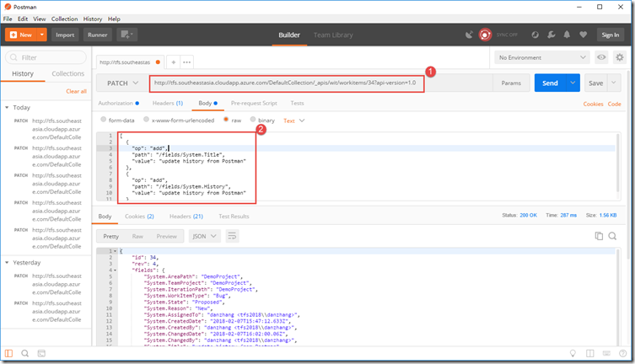The image size is (635, 364).
Task: Open the new window icon in header
Action: (127, 35)
